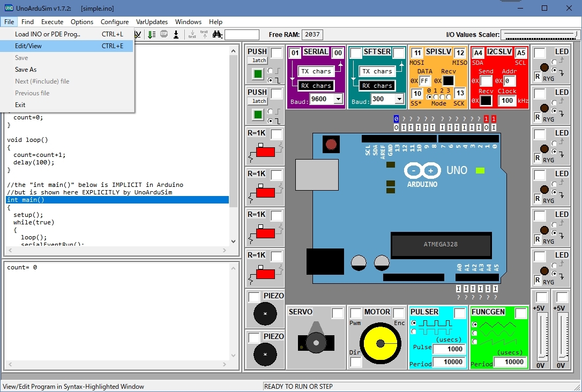Click the SFTSER RX chars button
This screenshot has height=392, width=582.
(377, 86)
